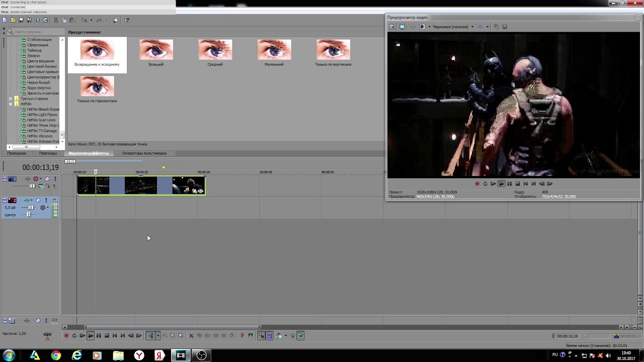The image size is (644, 362).
Task: Open the What's This help tool
Action: [x=127, y=20]
